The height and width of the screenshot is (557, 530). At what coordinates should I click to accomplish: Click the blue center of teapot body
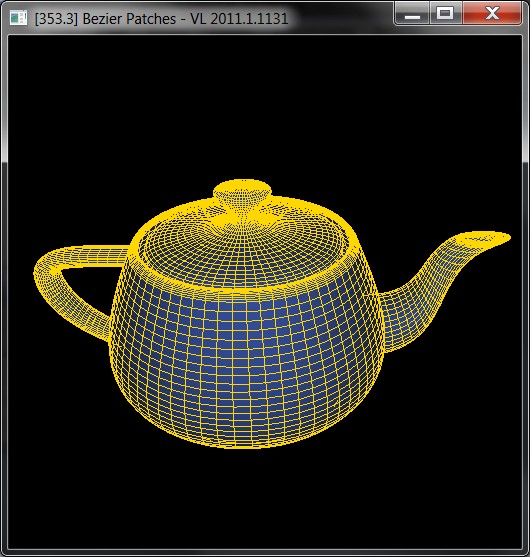pos(245,355)
